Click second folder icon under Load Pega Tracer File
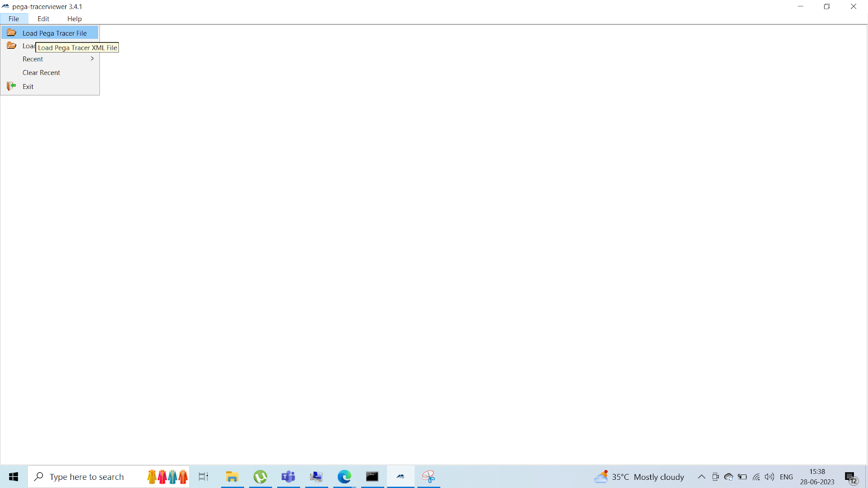This screenshot has height=488, width=868. click(11, 46)
